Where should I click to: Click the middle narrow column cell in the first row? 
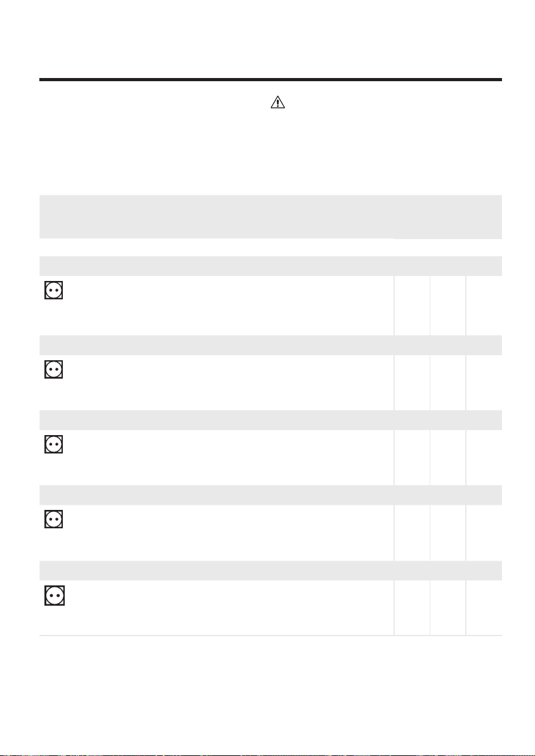447,306
